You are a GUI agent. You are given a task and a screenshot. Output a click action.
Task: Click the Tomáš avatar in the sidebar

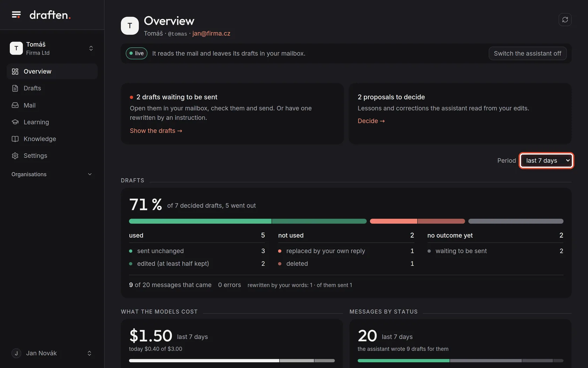point(16,48)
